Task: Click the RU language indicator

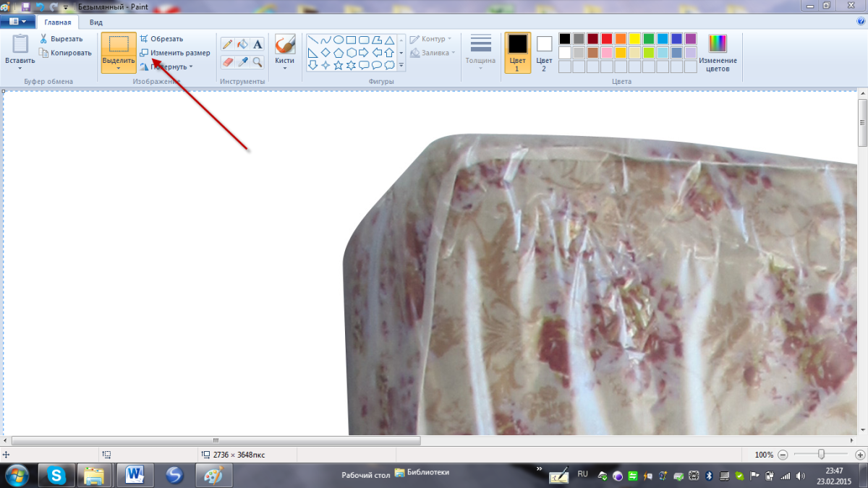Action: click(x=582, y=474)
